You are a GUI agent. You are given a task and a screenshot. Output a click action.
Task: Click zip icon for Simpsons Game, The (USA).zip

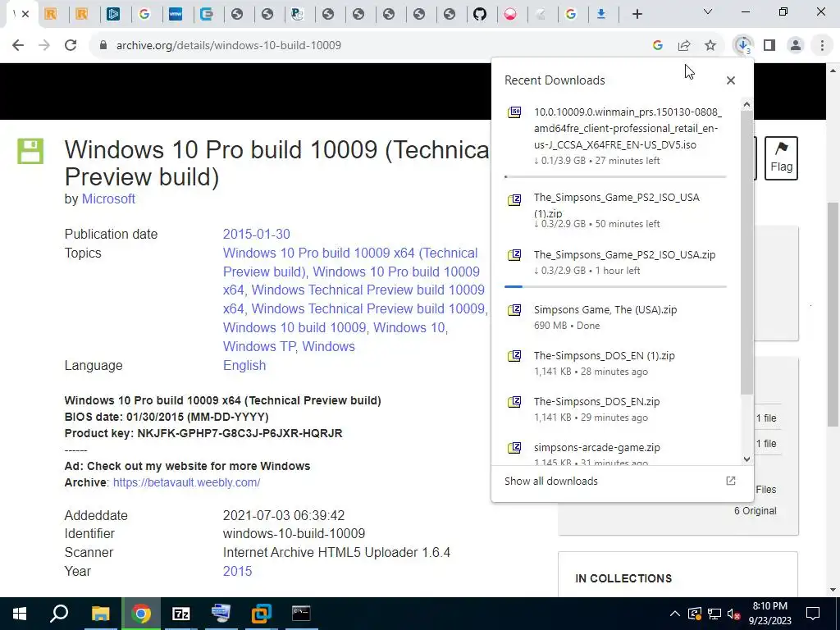[x=514, y=309]
